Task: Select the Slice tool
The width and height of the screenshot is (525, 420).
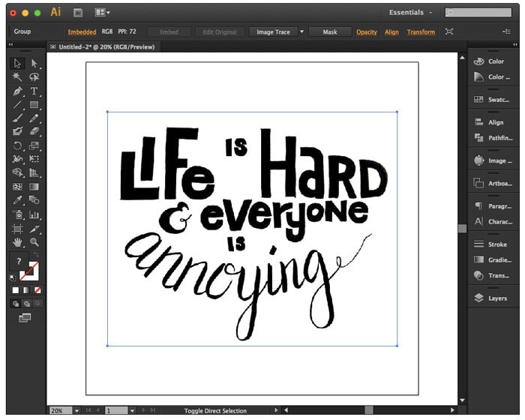Action: [x=34, y=229]
